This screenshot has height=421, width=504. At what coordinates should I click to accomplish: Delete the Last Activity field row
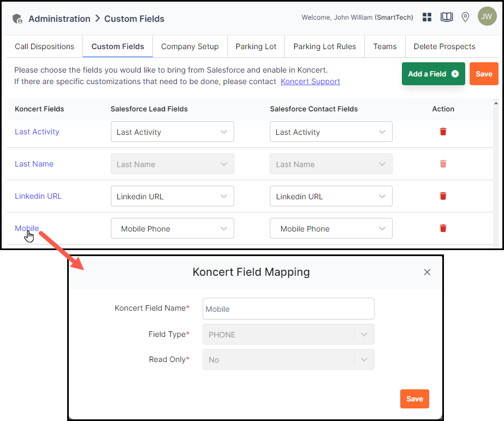pyautogui.click(x=443, y=132)
